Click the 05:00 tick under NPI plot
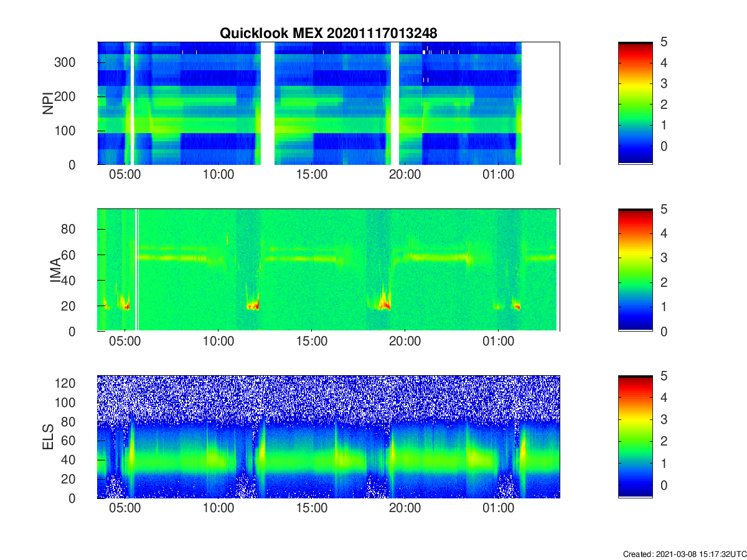 (x=125, y=175)
